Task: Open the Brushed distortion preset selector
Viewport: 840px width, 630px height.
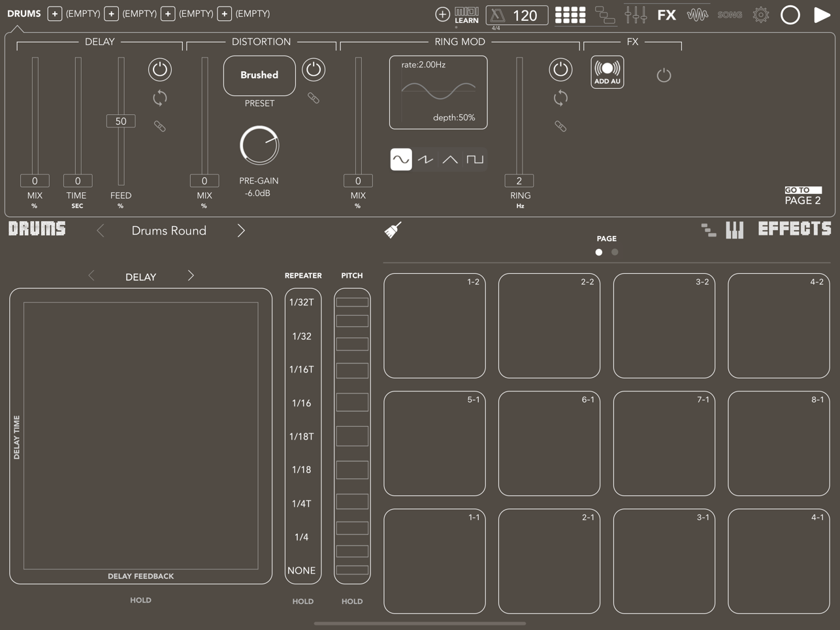Action: (259, 75)
